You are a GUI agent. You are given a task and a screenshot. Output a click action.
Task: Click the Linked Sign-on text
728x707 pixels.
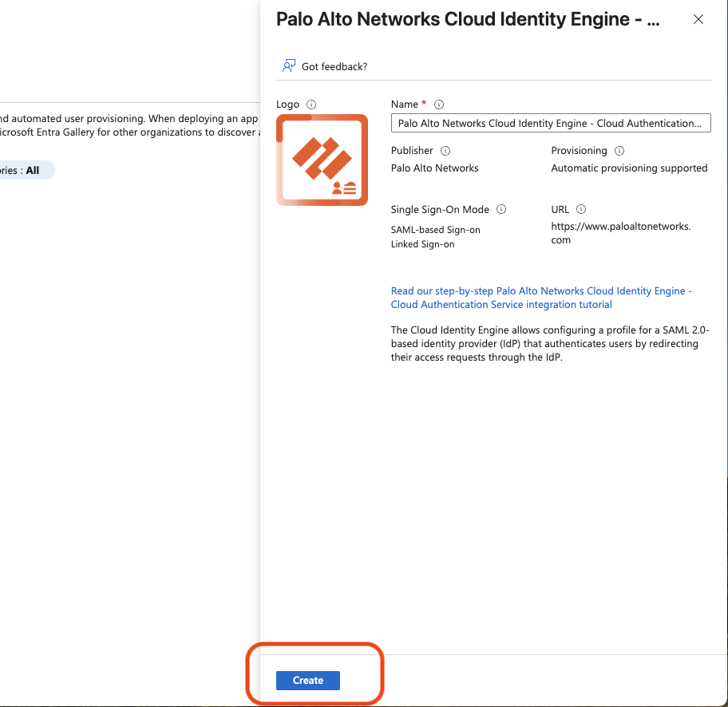click(422, 244)
